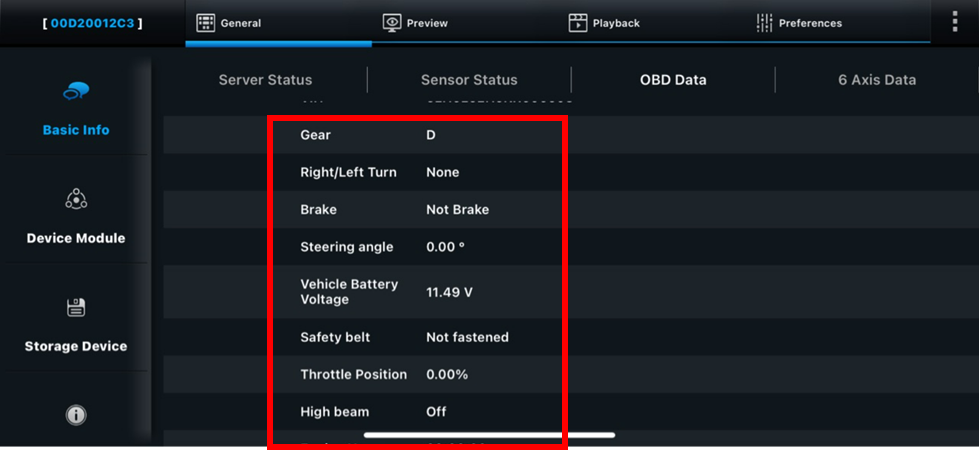Select the Gear row

point(571,135)
